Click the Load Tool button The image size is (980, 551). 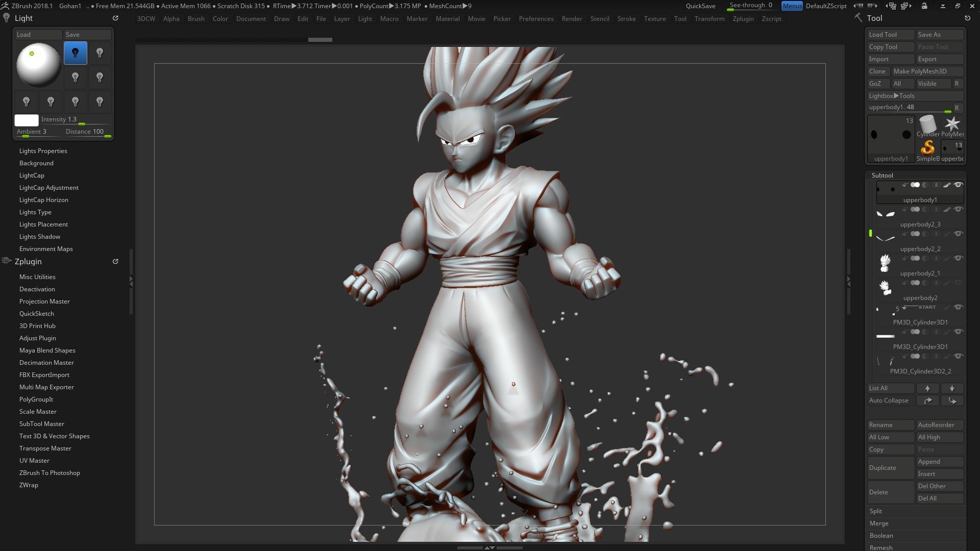click(x=891, y=35)
